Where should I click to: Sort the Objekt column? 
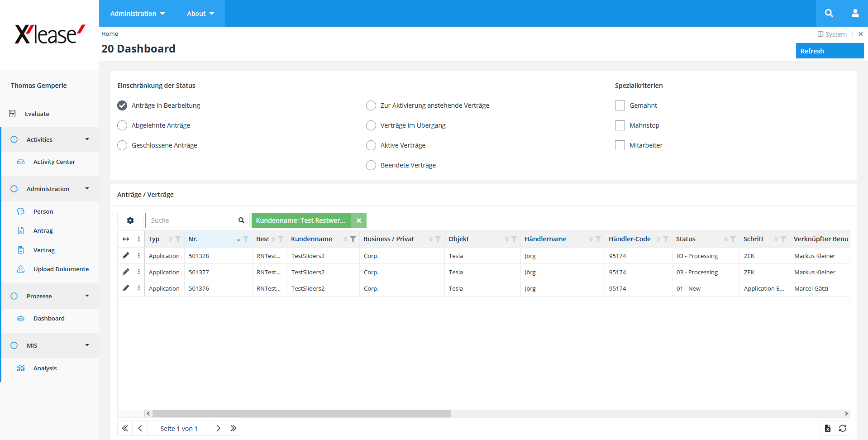tap(507, 239)
